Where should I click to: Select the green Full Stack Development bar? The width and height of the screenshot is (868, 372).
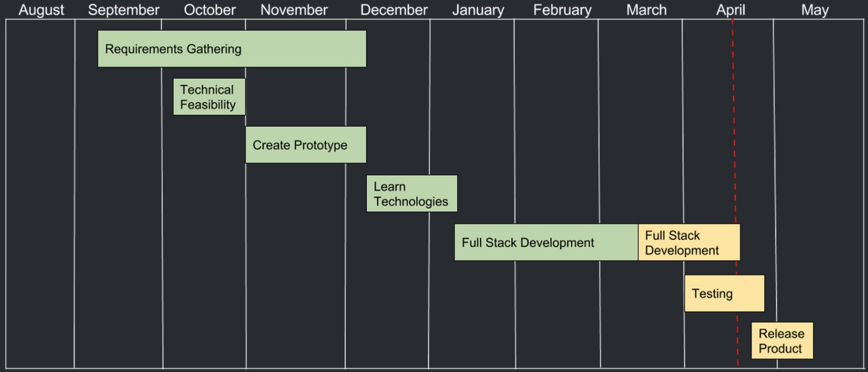[546, 242]
